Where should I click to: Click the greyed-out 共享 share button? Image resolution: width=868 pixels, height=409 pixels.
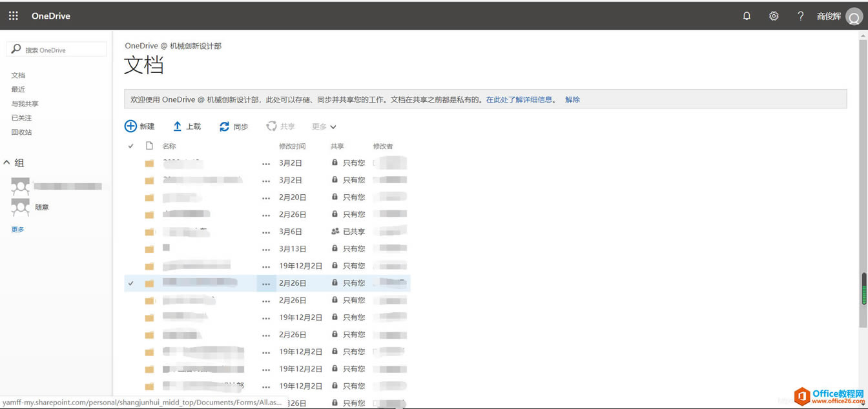281,126
